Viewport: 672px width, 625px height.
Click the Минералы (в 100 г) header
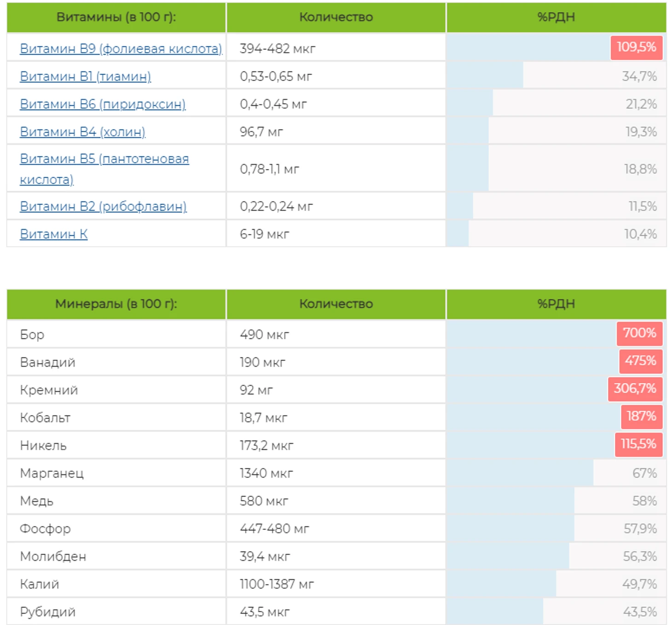(x=116, y=304)
